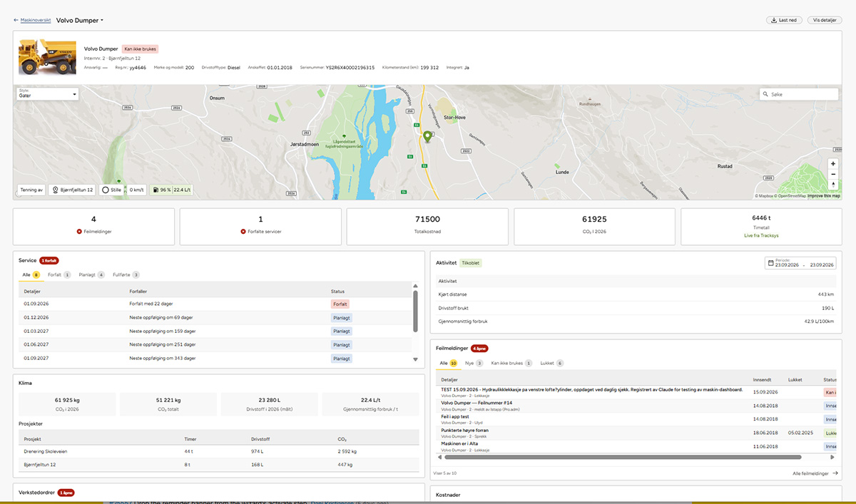
Task: Switch to Service 'Fullførte 3' tab
Action: [126, 274]
